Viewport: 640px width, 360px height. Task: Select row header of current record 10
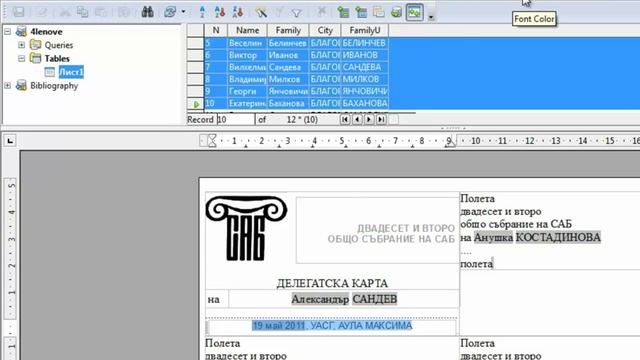[x=196, y=104]
